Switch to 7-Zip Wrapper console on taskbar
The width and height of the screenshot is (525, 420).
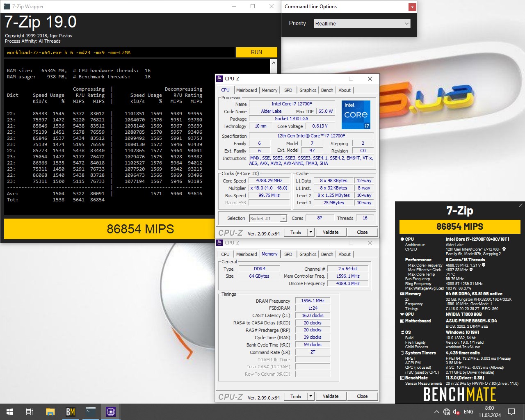coord(91,412)
